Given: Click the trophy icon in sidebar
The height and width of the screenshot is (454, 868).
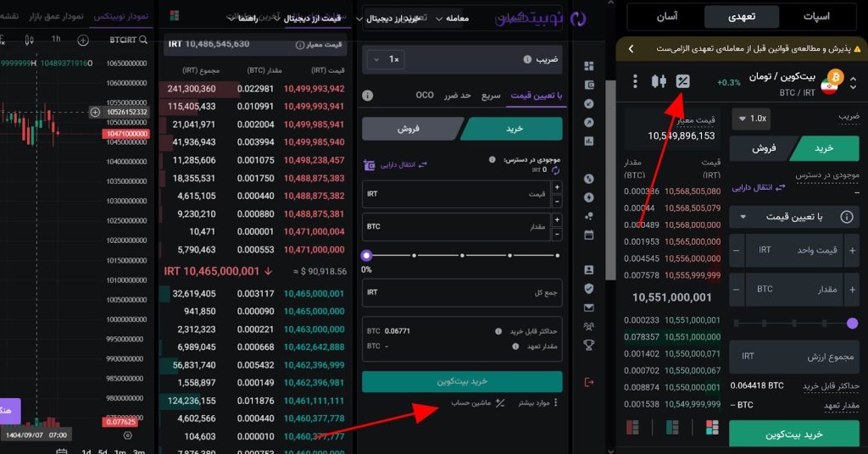Looking at the screenshot, I should (589, 345).
